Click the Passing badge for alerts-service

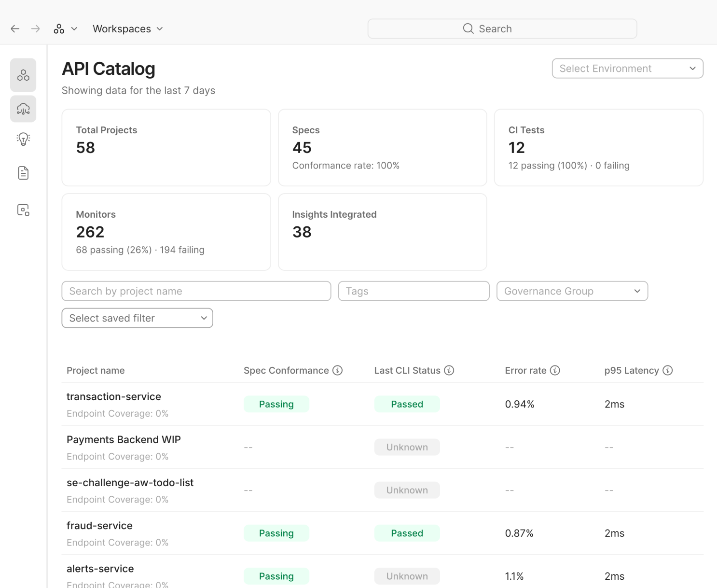(x=276, y=576)
